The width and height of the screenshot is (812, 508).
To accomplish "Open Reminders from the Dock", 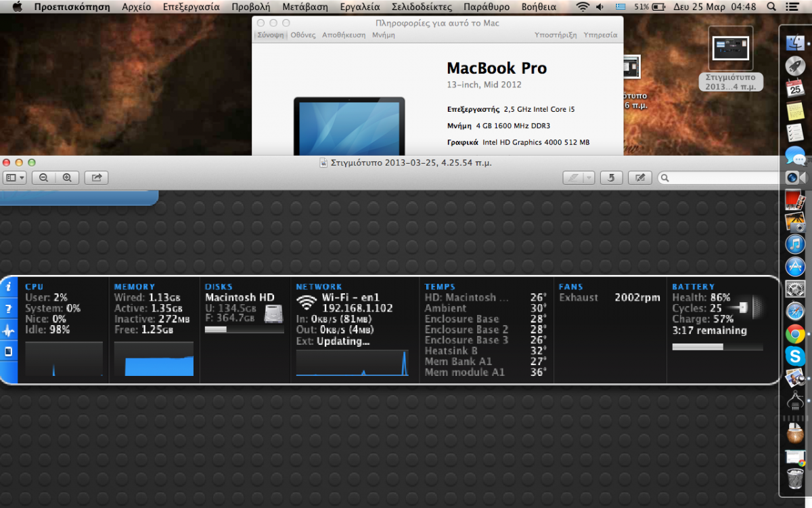I will [x=795, y=133].
